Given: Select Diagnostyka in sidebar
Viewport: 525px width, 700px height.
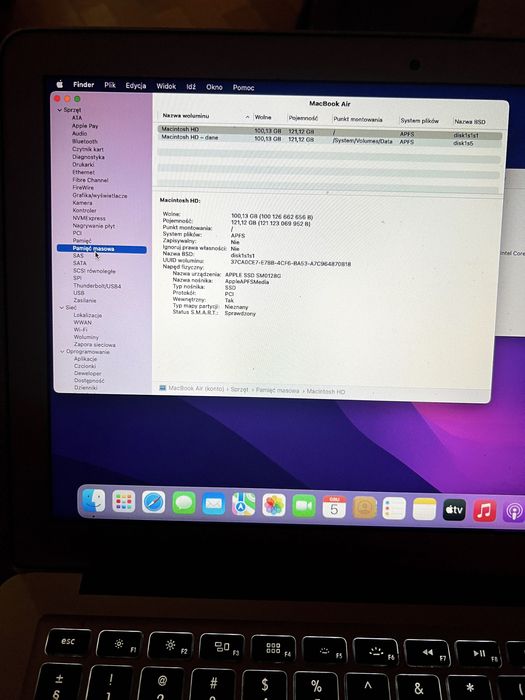Looking at the screenshot, I should click(88, 157).
